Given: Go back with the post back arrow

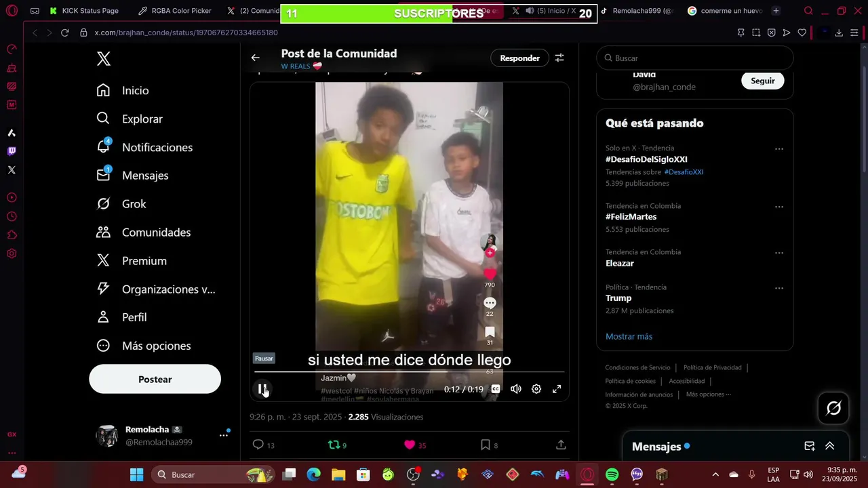Looking at the screenshot, I should tap(256, 58).
